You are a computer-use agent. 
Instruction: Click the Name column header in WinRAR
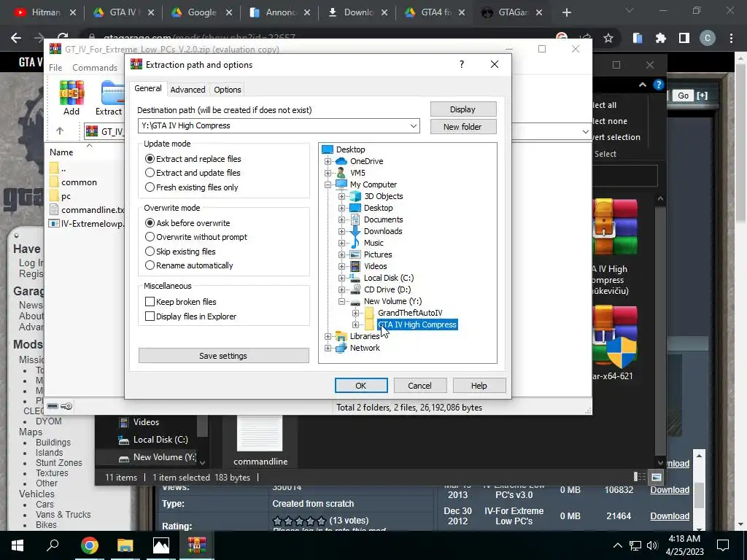(x=61, y=152)
